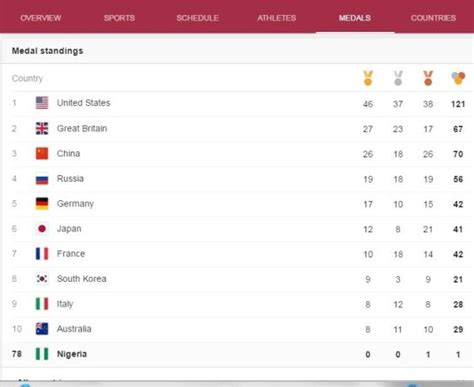Click the Nigeria flag icon

42,354
